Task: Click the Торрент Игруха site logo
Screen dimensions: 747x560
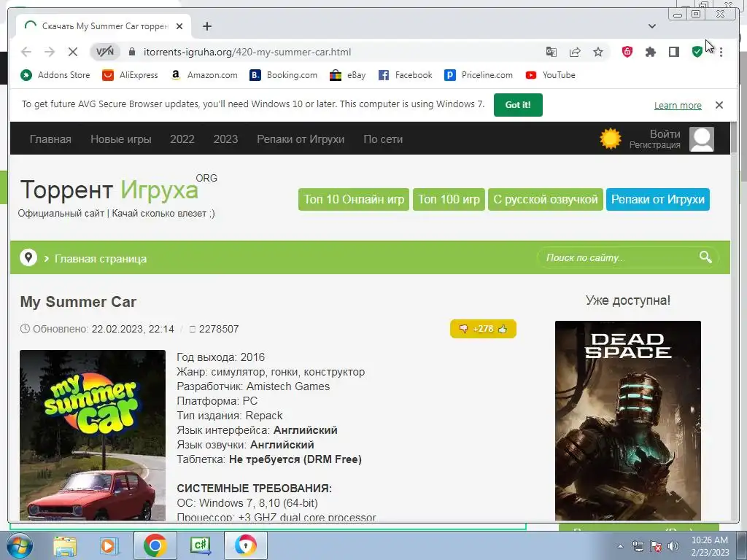Action: (118, 190)
